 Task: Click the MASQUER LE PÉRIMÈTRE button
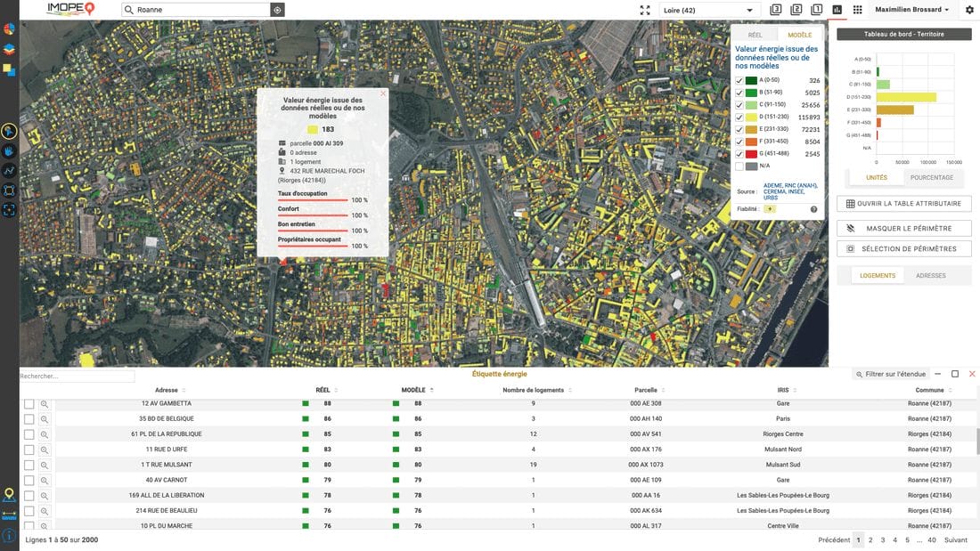903,229
